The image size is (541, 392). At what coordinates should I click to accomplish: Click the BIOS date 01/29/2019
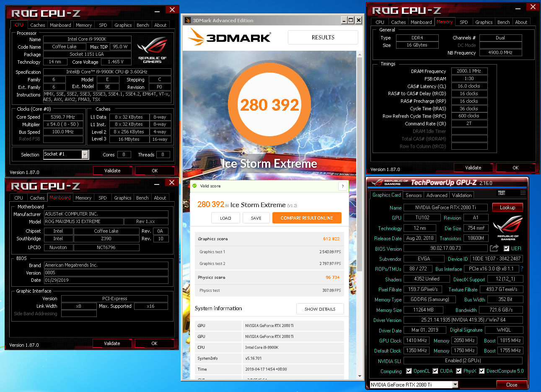pos(106,280)
